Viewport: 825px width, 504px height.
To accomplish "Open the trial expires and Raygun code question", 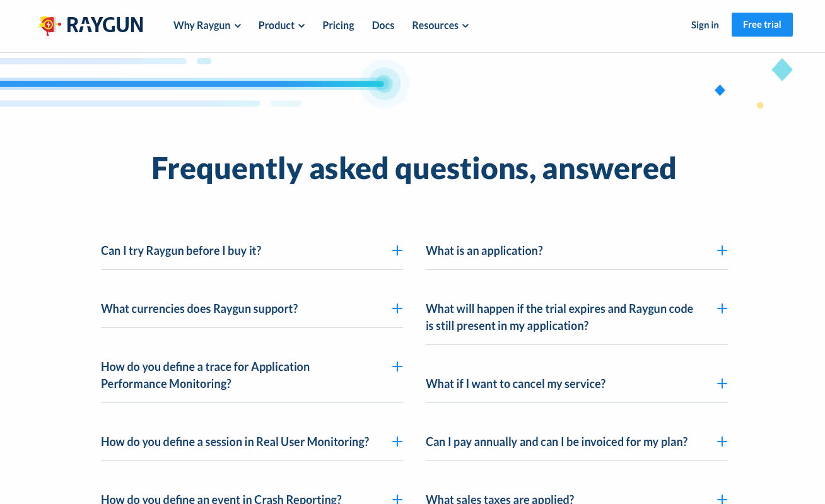I will (559, 317).
